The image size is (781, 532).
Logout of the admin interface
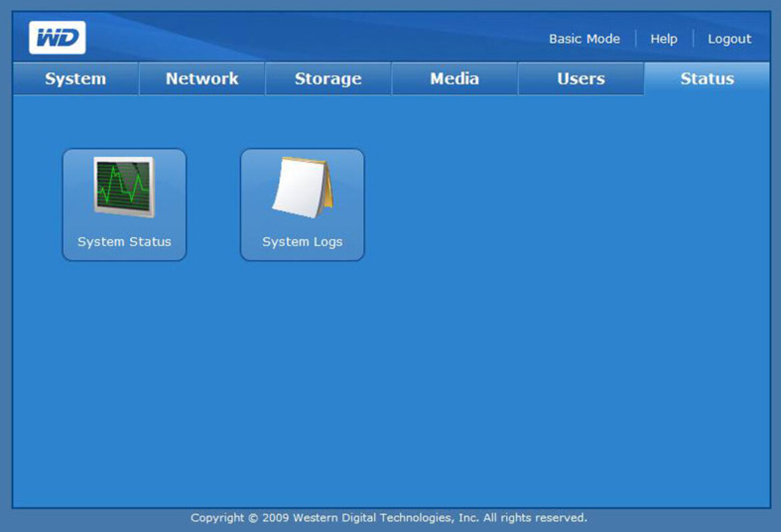pos(729,39)
